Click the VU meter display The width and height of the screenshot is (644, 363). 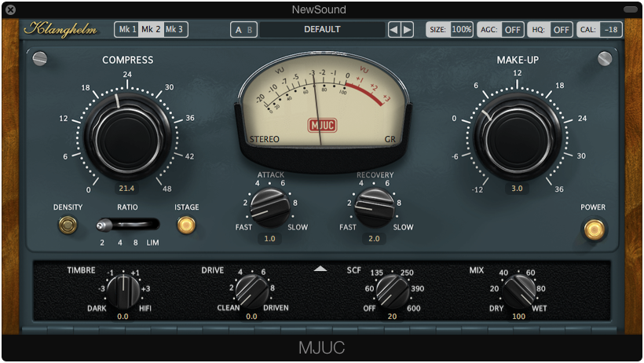coord(323,101)
